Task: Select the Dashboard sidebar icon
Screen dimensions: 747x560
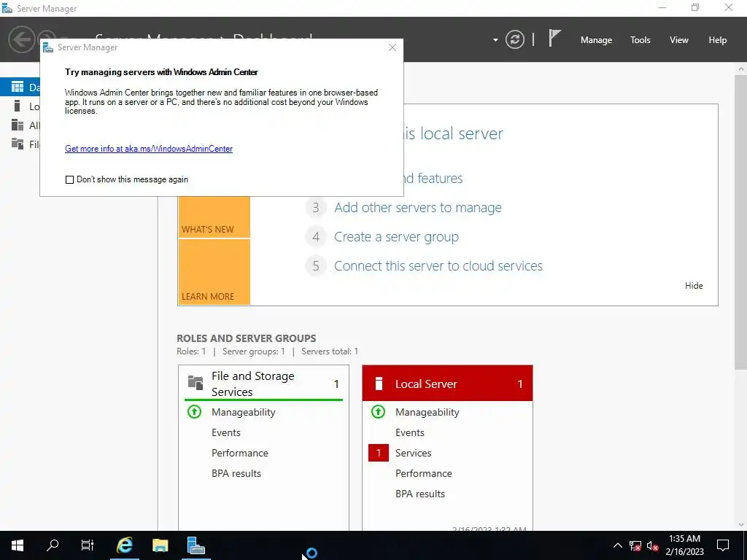Action: pos(18,87)
